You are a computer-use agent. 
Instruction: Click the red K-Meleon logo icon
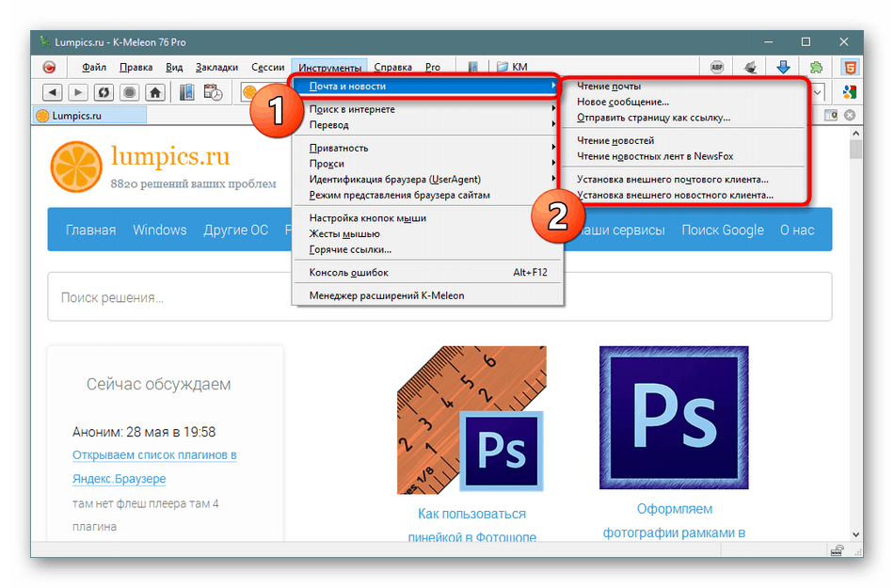tap(50, 67)
